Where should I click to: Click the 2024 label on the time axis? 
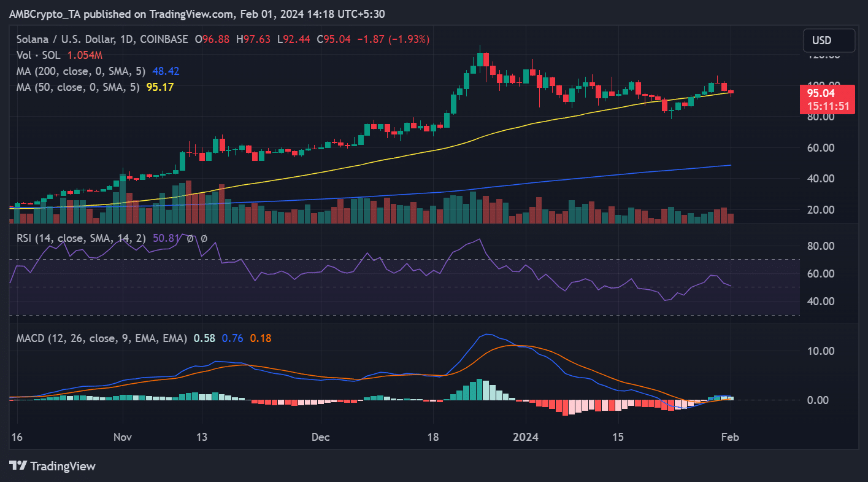(x=526, y=437)
